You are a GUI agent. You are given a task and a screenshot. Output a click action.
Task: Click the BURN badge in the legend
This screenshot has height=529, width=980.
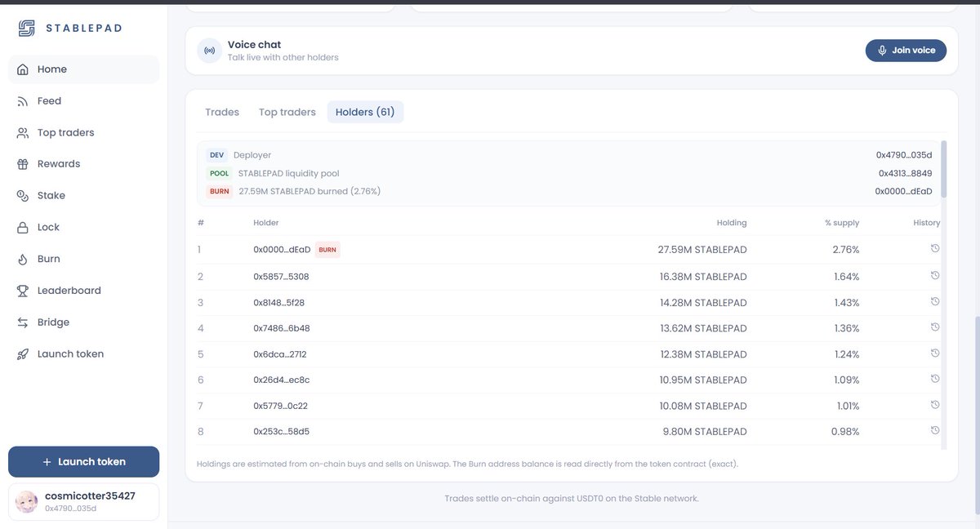pos(220,191)
